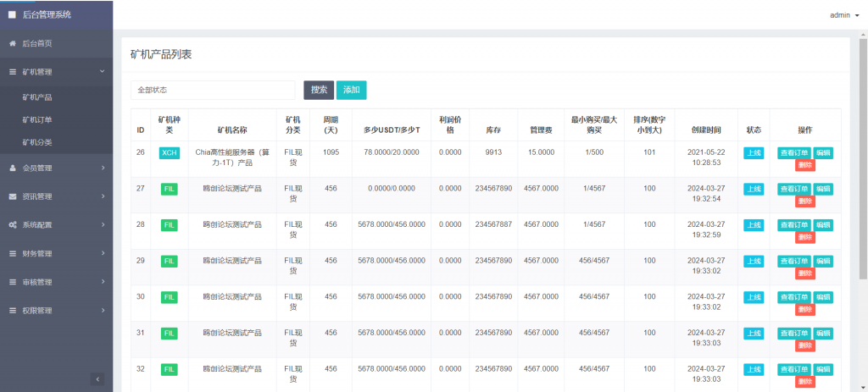Click 上线 status button for ID 32
The image size is (868, 392).
(754, 370)
